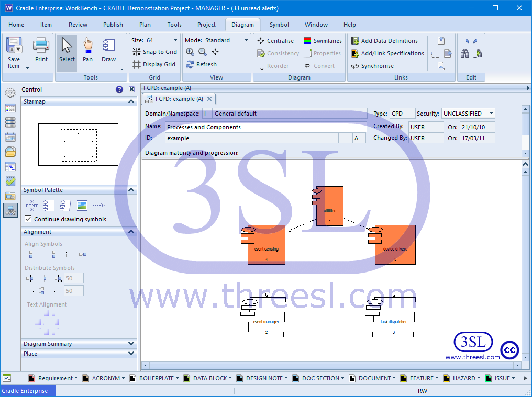Open the Symbol ribbon tab

[x=279, y=25]
